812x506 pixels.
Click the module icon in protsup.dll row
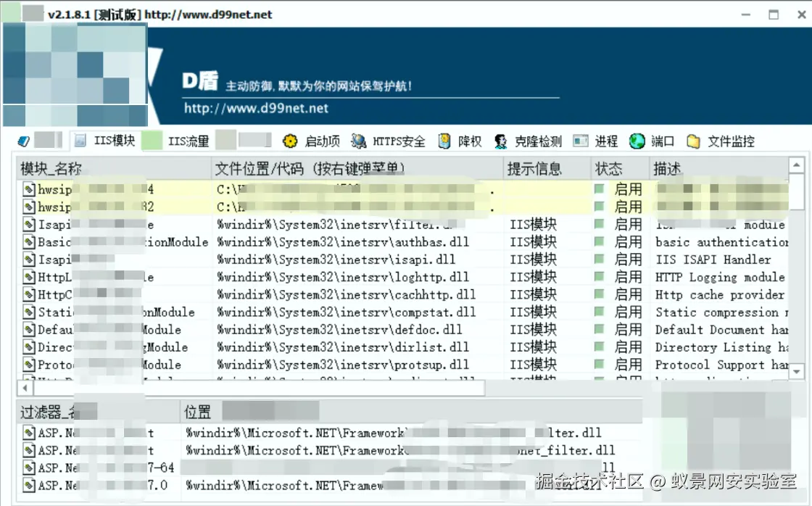(29, 365)
